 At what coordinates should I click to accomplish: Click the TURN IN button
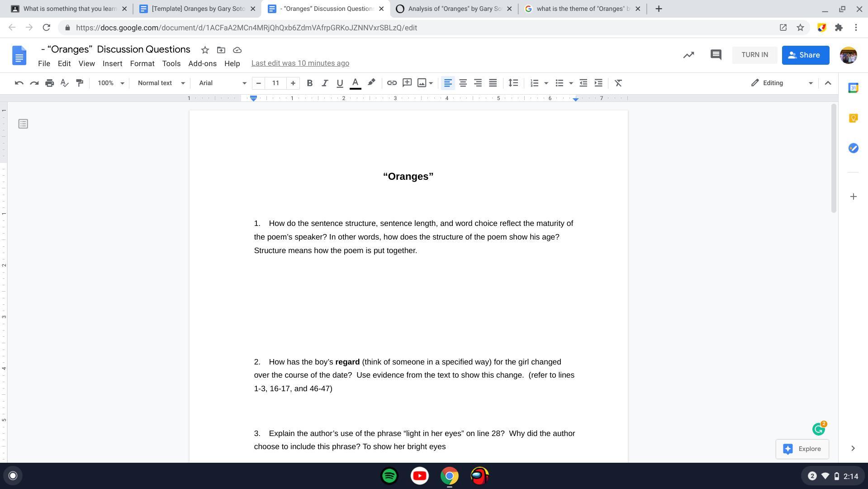click(754, 55)
